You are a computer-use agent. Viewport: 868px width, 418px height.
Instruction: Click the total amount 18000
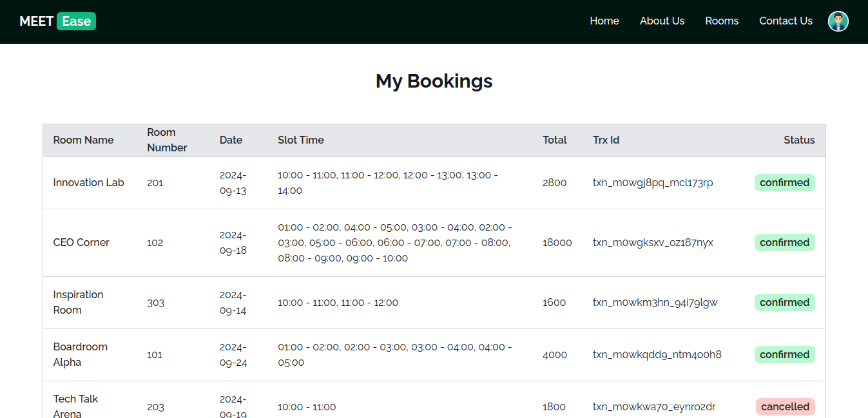[557, 243]
